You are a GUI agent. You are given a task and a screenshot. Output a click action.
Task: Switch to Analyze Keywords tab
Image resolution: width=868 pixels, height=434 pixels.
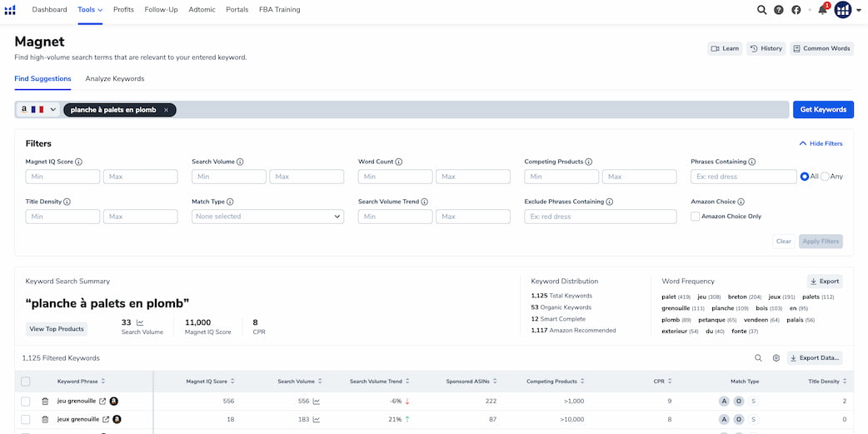[x=115, y=78]
